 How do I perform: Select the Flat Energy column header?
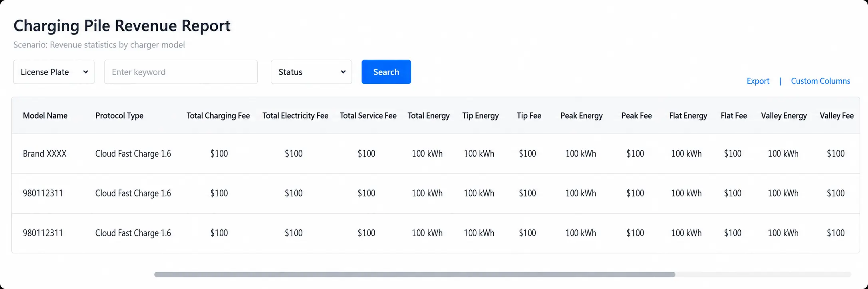coord(688,116)
